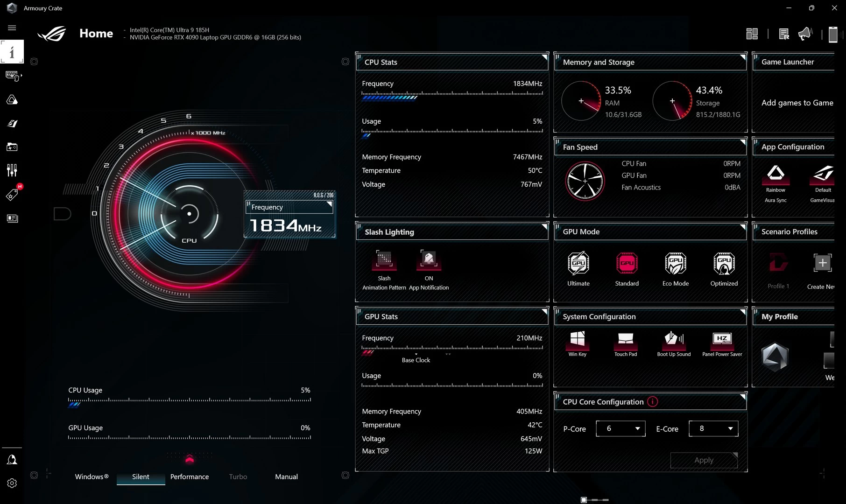Expand the CPU Stats panel corner arrow
The width and height of the screenshot is (846, 504).
coord(544,57)
